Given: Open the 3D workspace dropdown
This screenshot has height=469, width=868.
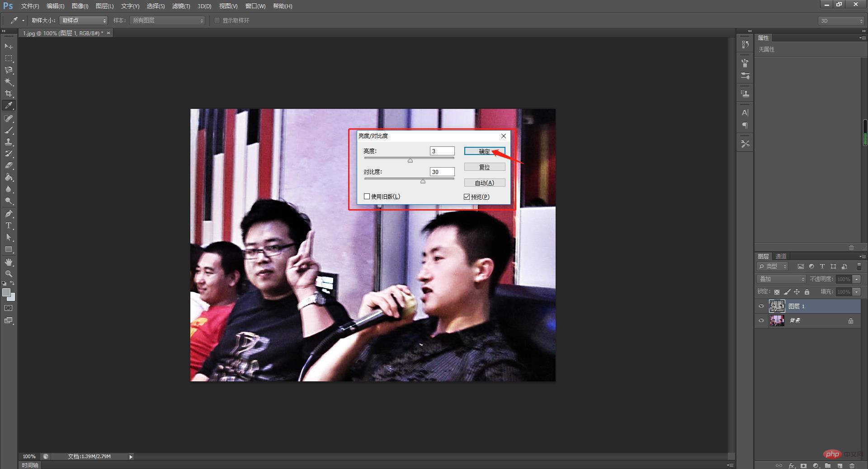Looking at the screenshot, I should [841, 21].
